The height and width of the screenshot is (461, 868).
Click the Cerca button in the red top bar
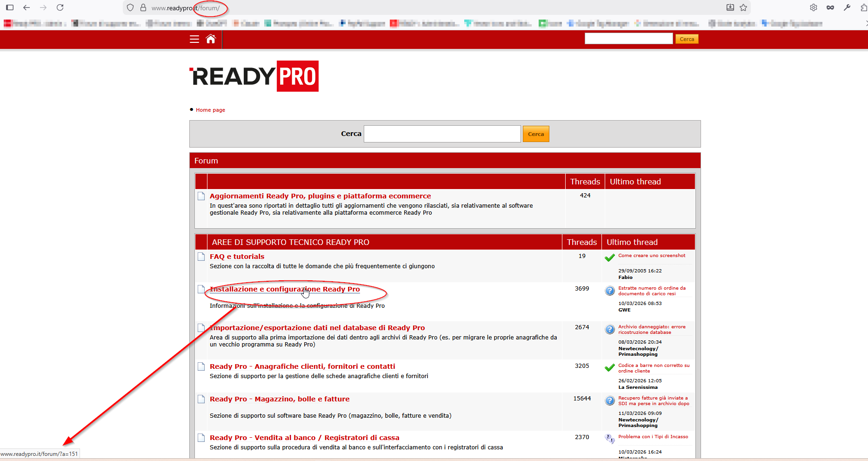[x=687, y=39]
